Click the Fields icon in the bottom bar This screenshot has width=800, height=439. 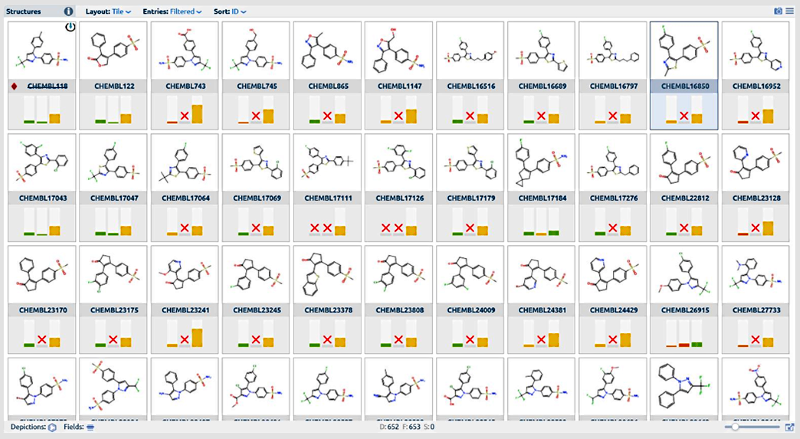point(92,427)
